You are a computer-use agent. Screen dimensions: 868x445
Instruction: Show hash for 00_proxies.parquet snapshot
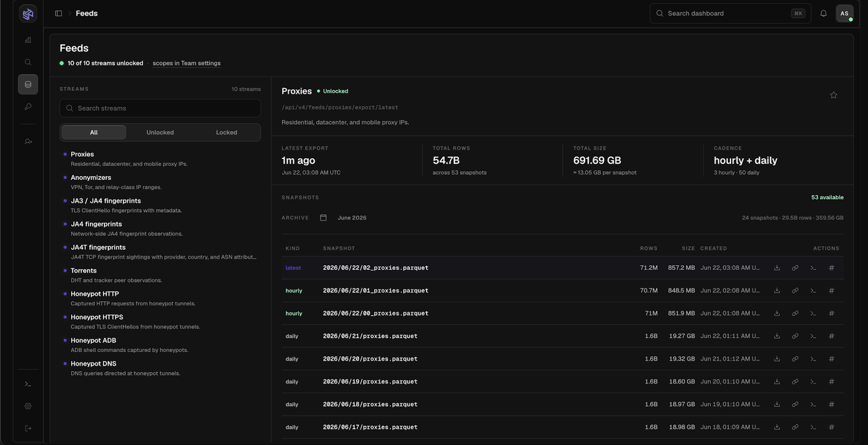831,313
